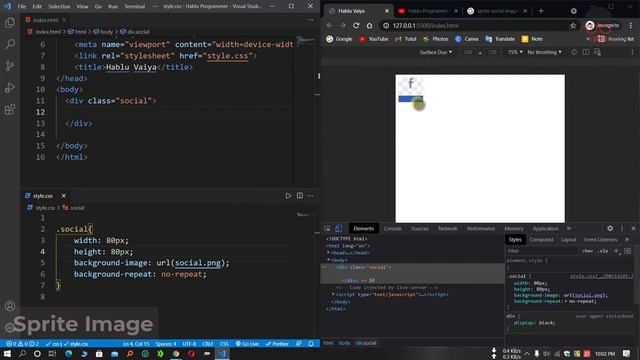Rotate the device toolbar orientation
Screen dimensions: 640x360
point(574,52)
